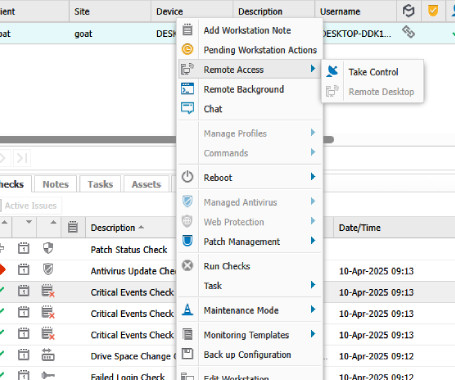Click the Active Issues filter button

30,206
